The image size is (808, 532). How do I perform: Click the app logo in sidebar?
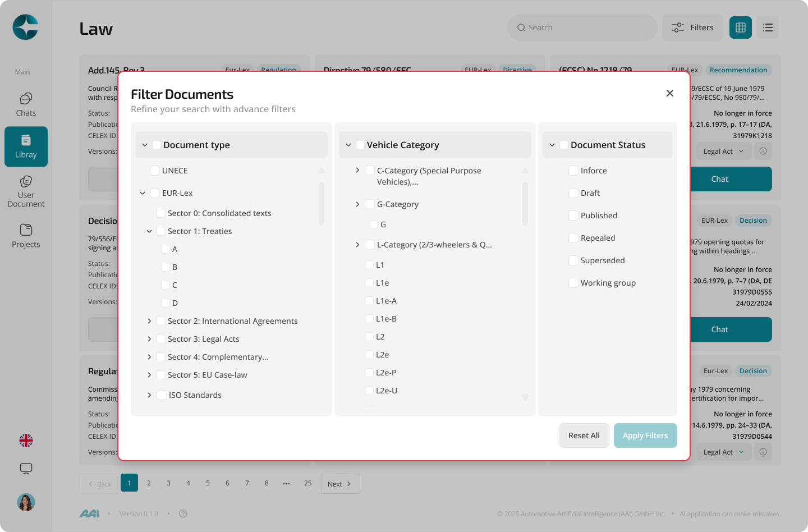click(26, 27)
